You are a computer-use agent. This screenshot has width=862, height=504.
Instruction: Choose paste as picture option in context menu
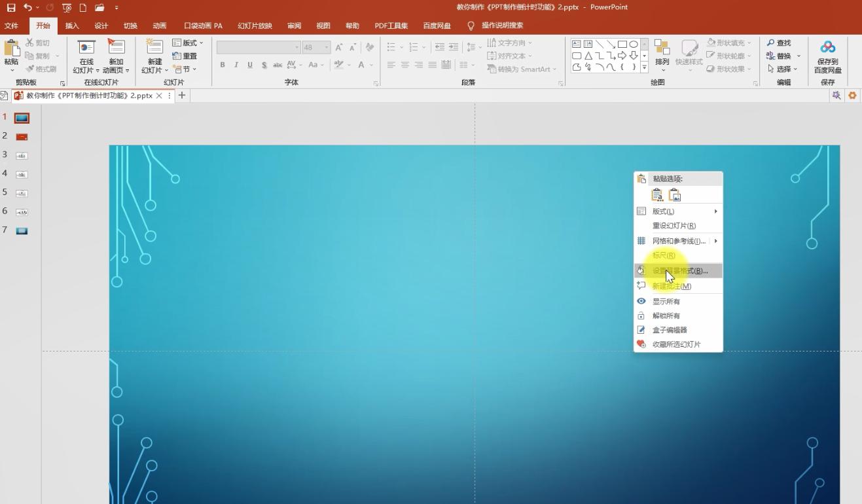pyautogui.click(x=675, y=195)
